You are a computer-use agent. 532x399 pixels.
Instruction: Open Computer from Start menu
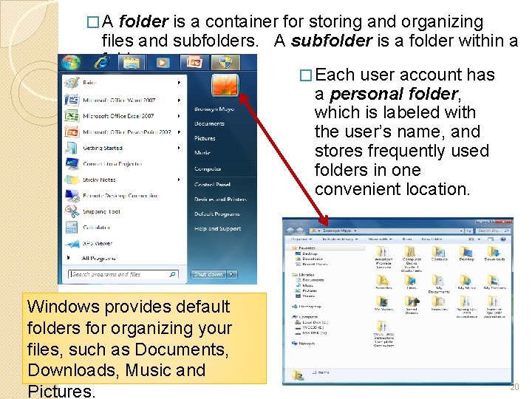(x=208, y=168)
